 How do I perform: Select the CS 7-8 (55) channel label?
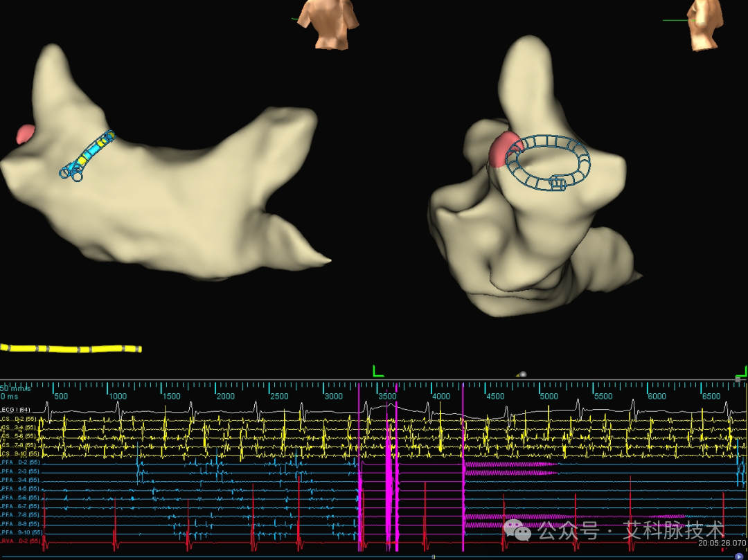[x=18, y=445]
